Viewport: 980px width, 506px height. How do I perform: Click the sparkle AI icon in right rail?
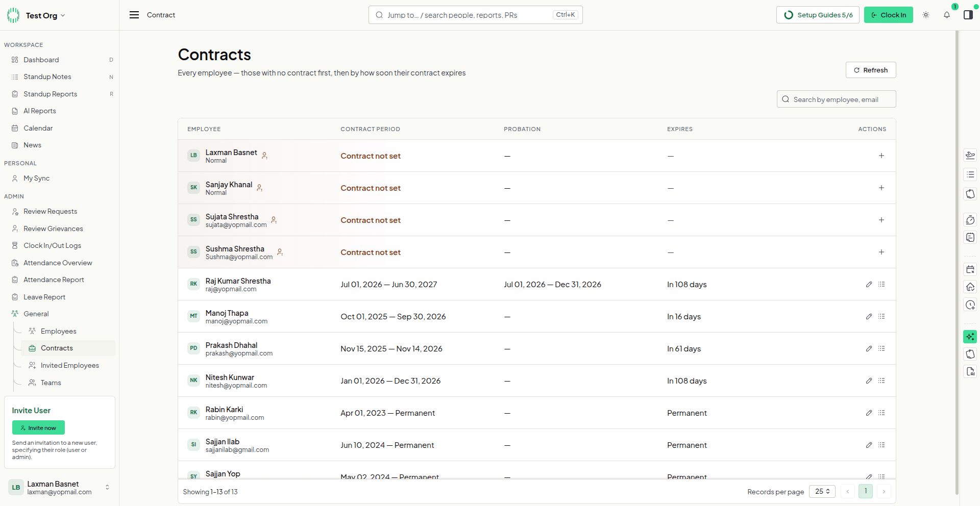(x=970, y=337)
